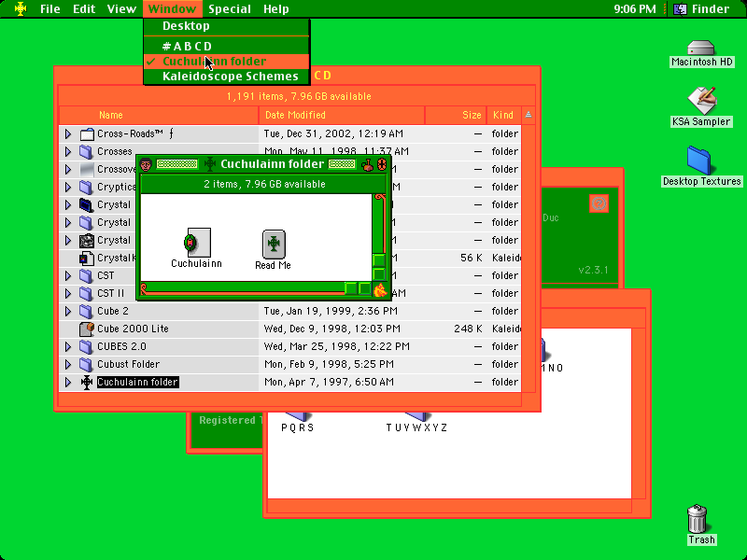This screenshot has height=560, width=747.
Task: Open the File menu
Action: click(x=50, y=8)
